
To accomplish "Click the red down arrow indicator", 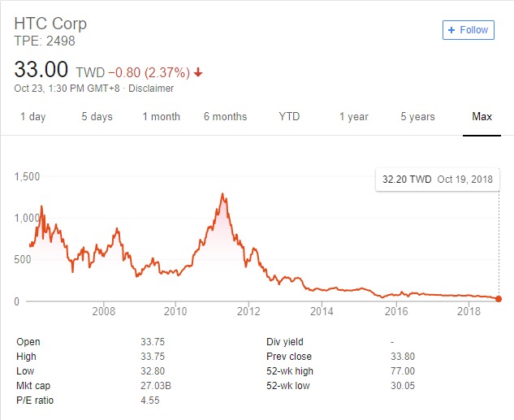I will tap(198, 72).
